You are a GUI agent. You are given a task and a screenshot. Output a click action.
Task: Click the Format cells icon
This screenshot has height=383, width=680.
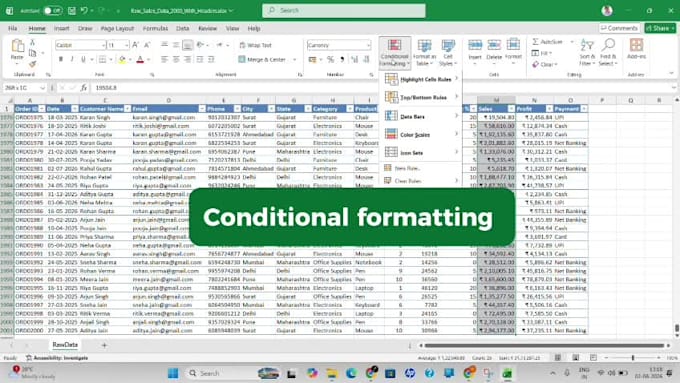pos(513,45)
